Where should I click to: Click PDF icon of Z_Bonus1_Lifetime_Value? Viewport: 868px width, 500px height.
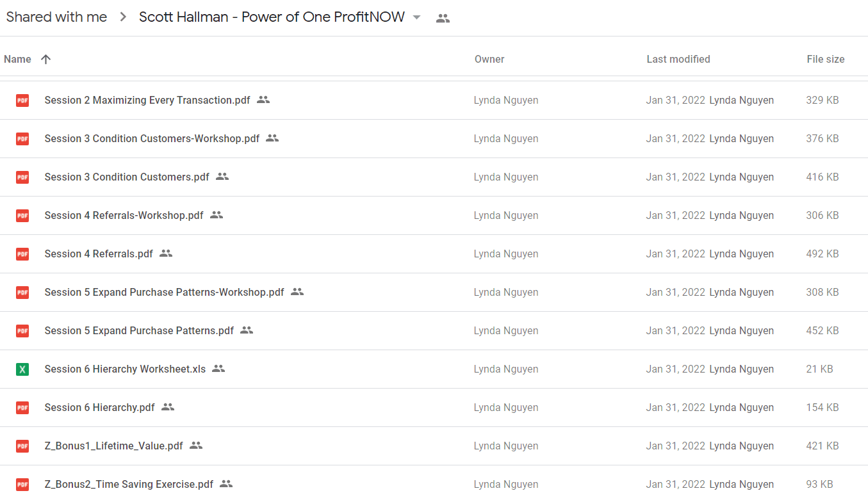click(22, 446)
